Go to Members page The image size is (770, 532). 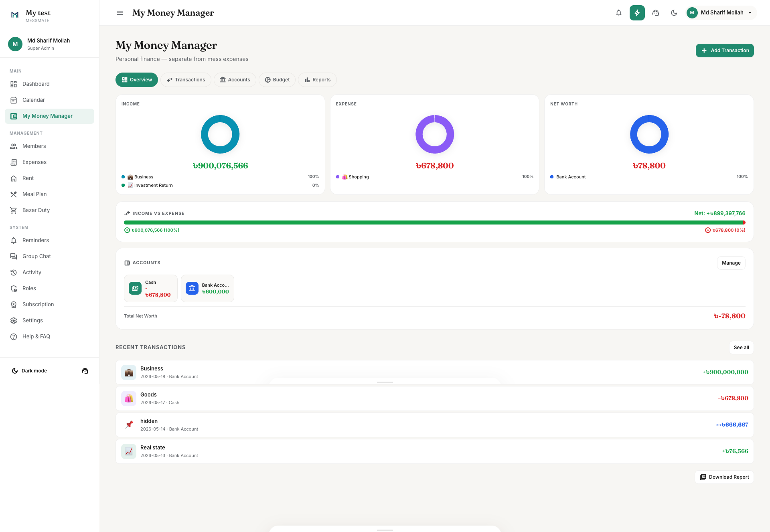click(x=49, y=146)
